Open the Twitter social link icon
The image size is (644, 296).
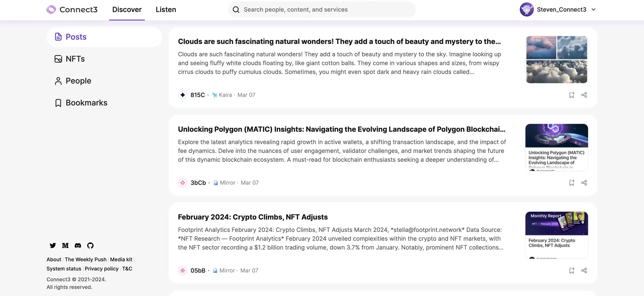(53, 246)
